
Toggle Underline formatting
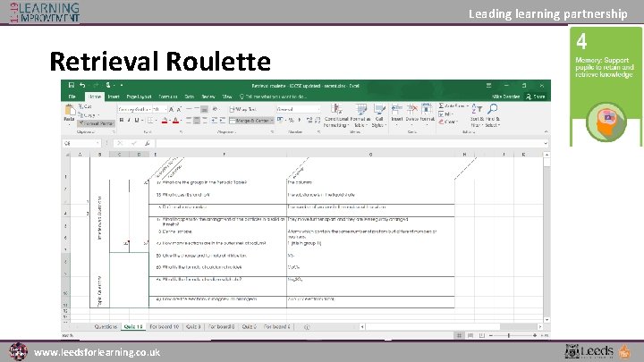(137, 121)
